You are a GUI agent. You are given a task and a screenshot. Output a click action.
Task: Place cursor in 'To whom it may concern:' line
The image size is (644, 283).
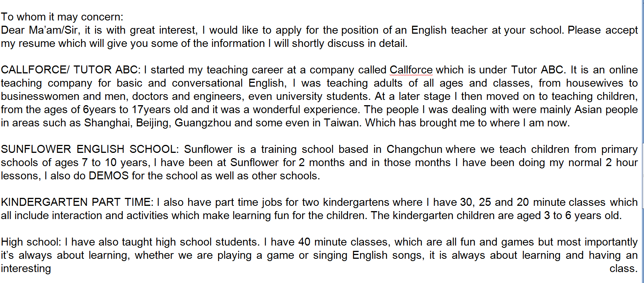62,17
